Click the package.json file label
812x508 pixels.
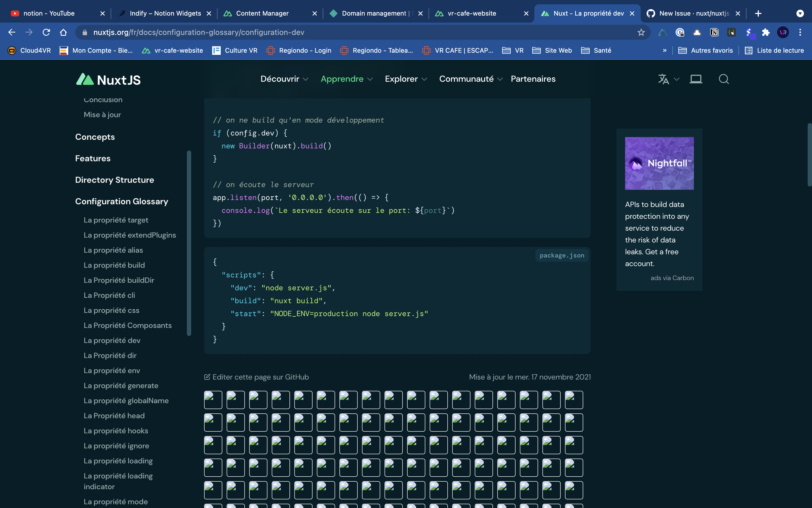[x=562, y=255]
